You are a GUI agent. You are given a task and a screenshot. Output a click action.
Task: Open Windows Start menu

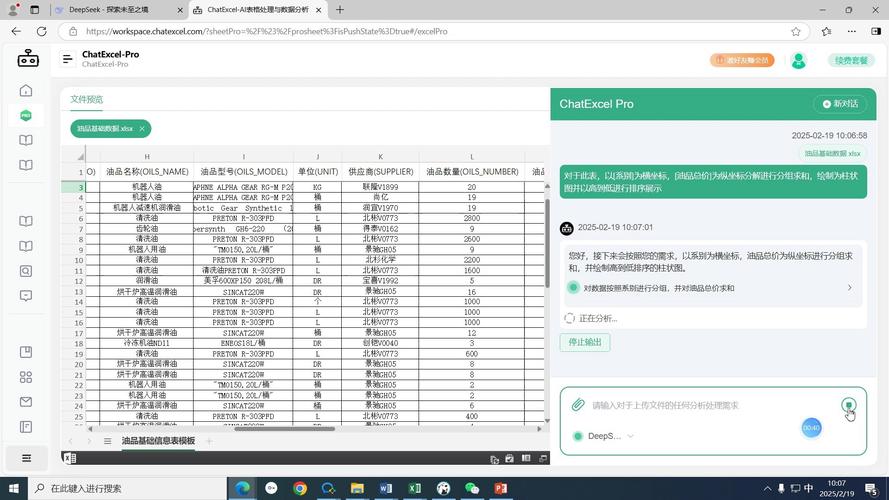click(x=13, y=488)
